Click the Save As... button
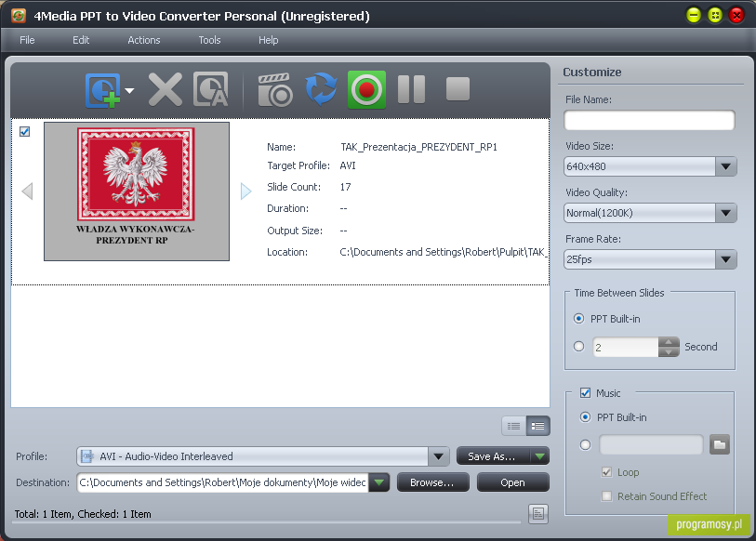The height and width of the screenshot is (541, 756). (493, 456)
